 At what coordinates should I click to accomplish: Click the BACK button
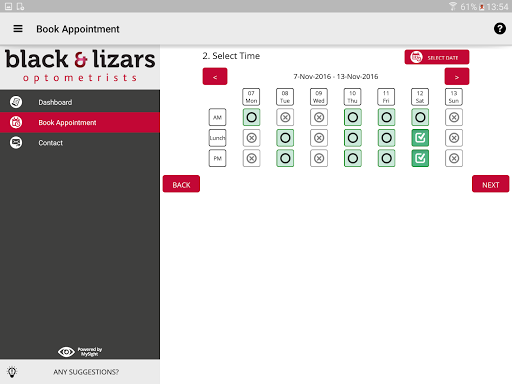[181, 184]
